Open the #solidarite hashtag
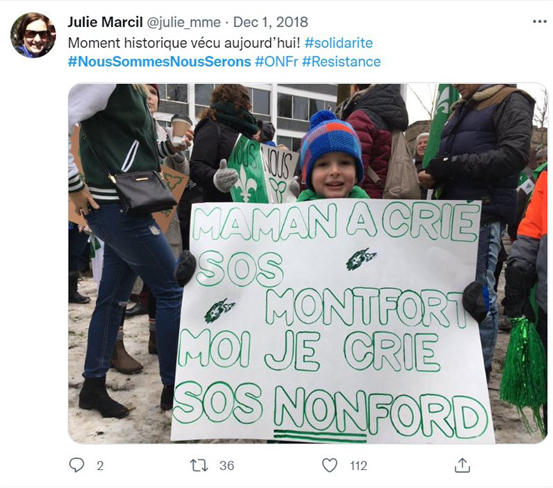Image resolution: width=553 pixels, height=488 pixels. click(339, 43)
